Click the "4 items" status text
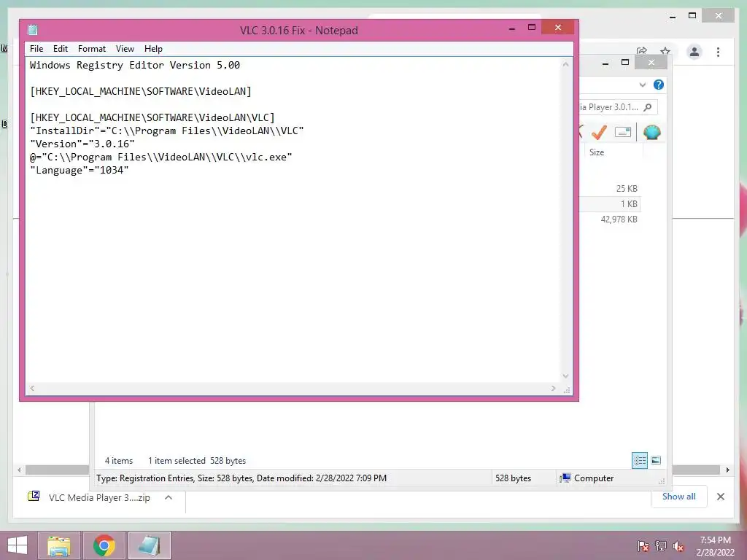The height and width of the screenshot is (560, 747). pos(119,461)
